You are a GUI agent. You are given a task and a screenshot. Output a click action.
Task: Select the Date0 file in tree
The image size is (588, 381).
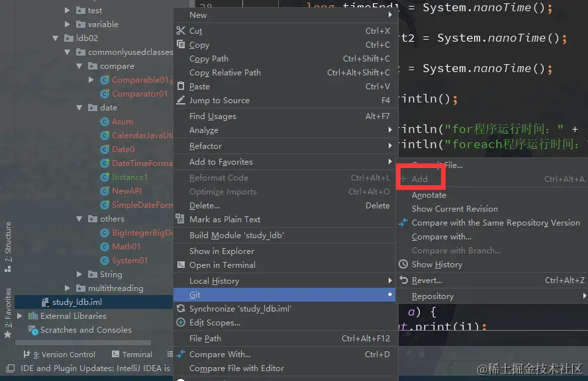point(123,149)
